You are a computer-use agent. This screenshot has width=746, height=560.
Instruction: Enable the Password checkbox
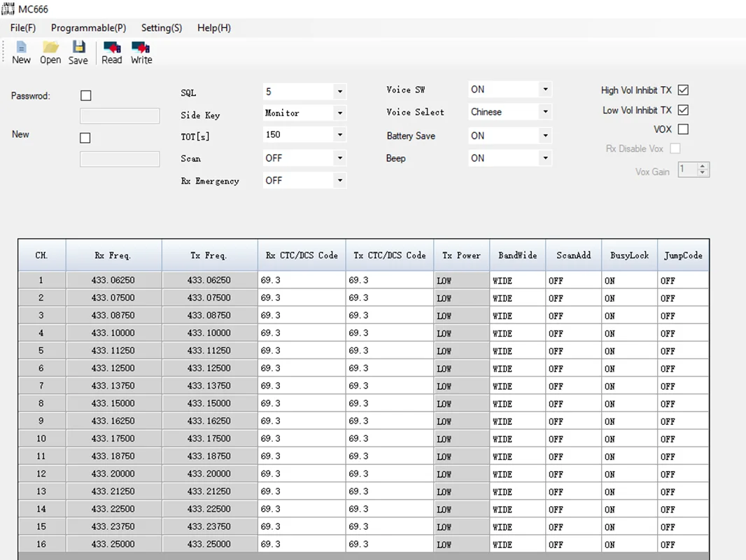click(x=86, y=96)
